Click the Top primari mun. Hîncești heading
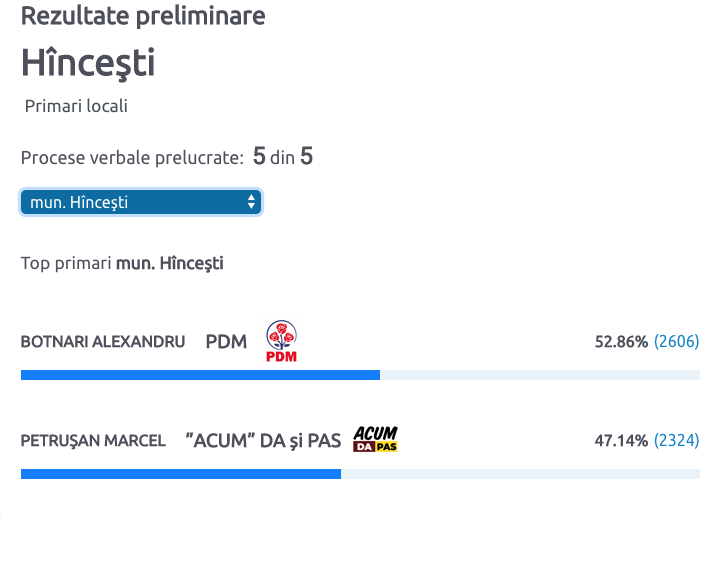717x564 pixels. (x=122, y=263)
